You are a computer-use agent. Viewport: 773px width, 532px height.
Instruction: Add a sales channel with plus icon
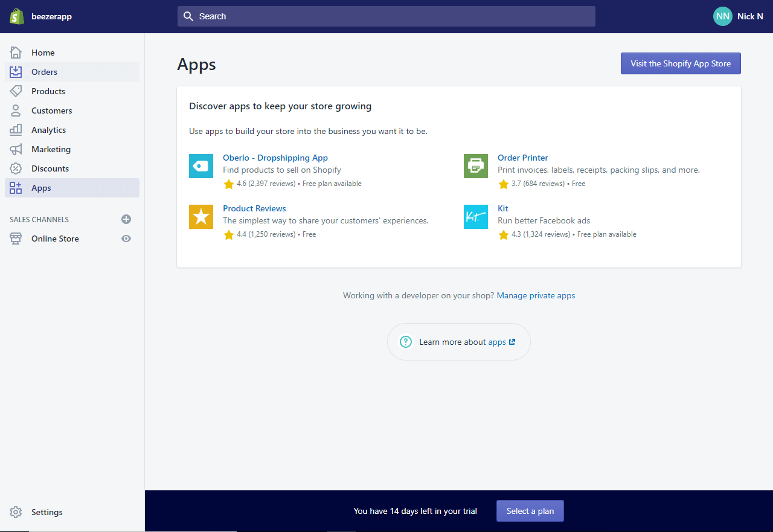pos(126,219)
